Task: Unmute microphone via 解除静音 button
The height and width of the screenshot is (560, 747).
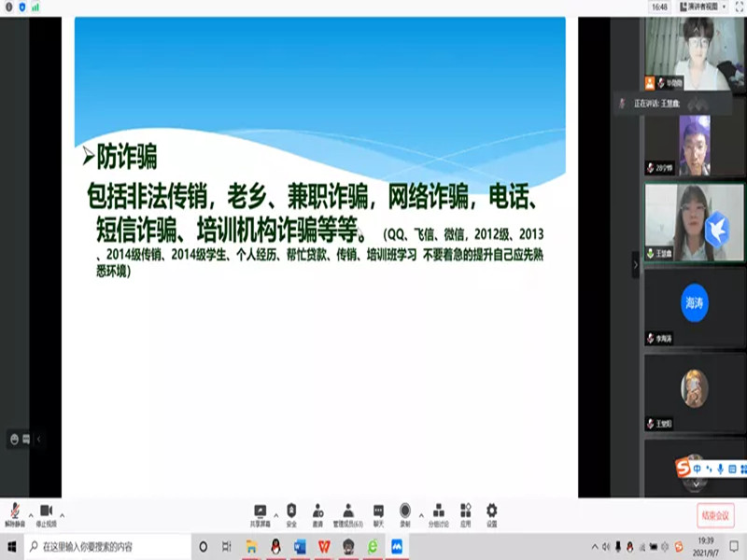Action: tap(15, 514)
